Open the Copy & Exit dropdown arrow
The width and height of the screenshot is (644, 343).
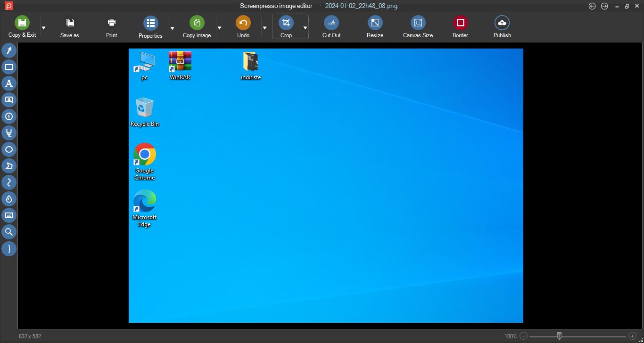click(x=43, y=28)
